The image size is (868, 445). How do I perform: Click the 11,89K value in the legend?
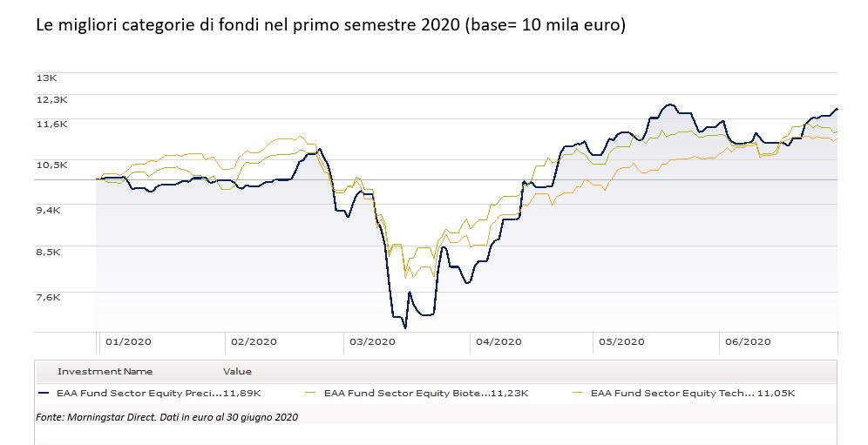coord(243,394)
